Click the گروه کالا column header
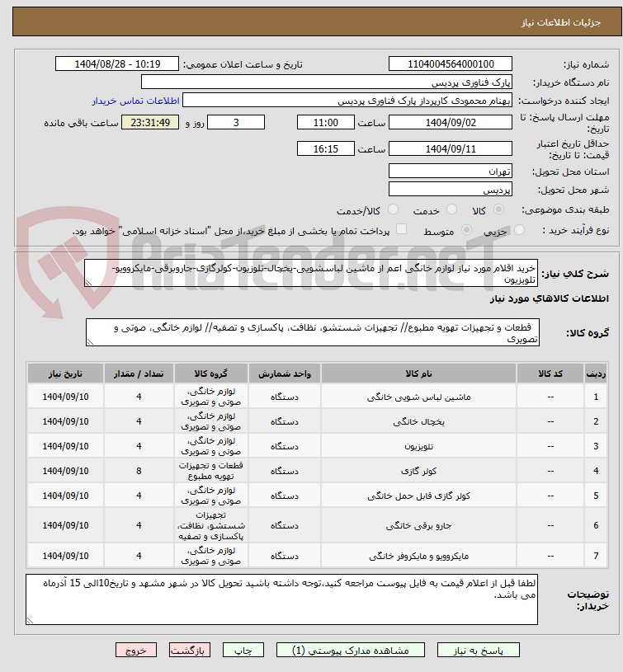The height and width of the screenshot is (672, 623). (x=210, y=374)
